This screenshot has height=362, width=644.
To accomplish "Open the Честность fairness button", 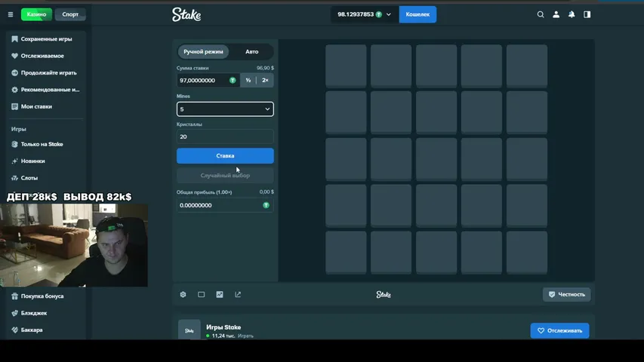I will click(567, 295).
